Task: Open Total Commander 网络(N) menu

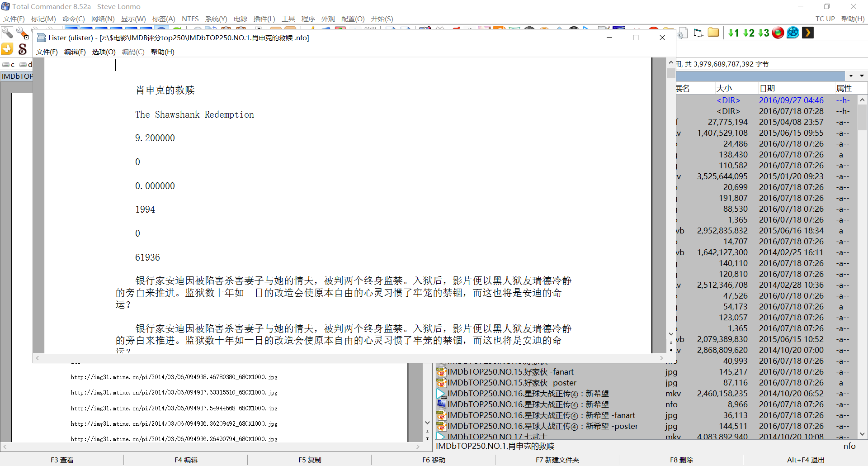Action: tap(103, 19)
